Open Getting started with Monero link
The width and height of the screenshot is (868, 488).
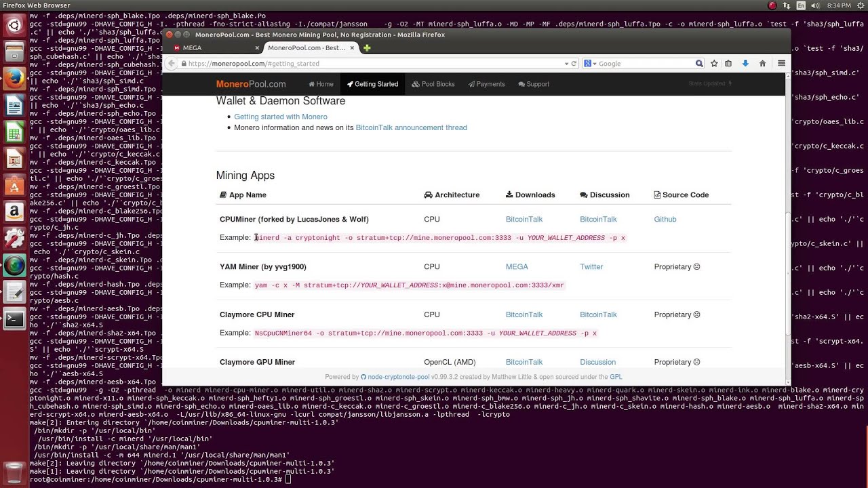281,117
